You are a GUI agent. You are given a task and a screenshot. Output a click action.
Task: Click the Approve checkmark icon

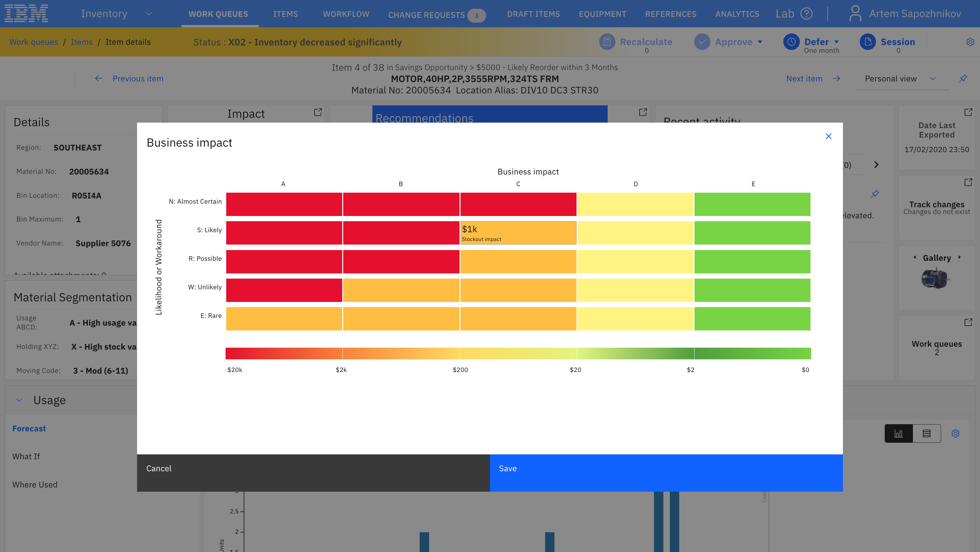click(702, 42)
